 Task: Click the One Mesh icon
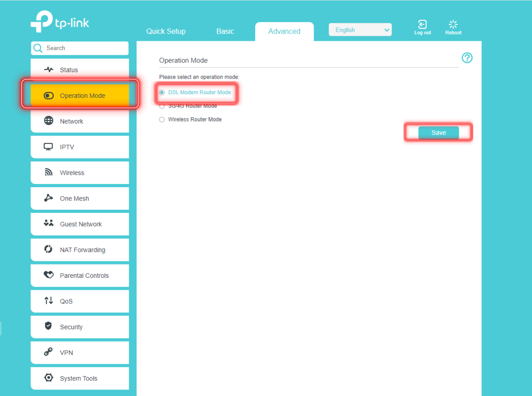[x=49, y=198]
